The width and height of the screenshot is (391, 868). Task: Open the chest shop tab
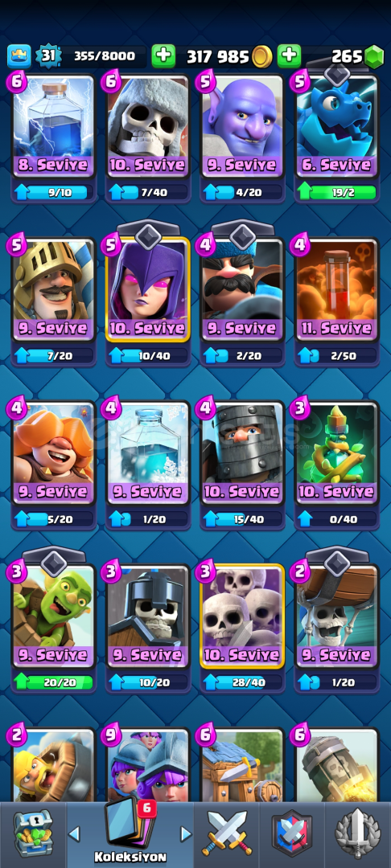click(x=33, y=833)
